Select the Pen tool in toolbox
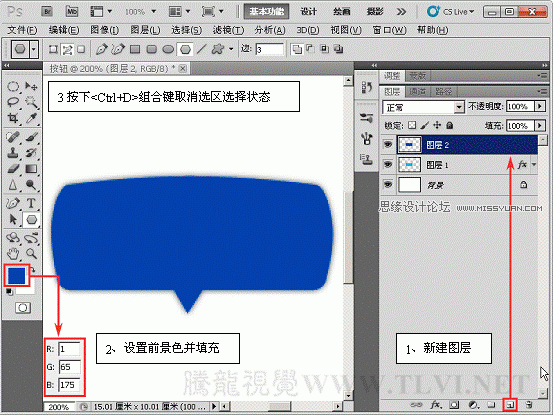The height and width of the screenshot is (415, 553). point(13,203)
